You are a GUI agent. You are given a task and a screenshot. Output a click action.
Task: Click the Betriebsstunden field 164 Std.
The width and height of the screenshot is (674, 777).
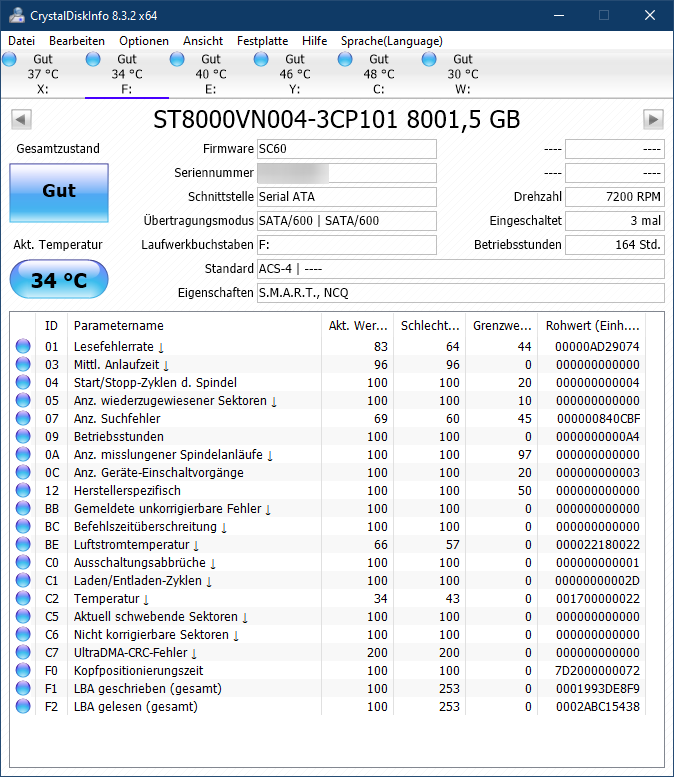615,245
